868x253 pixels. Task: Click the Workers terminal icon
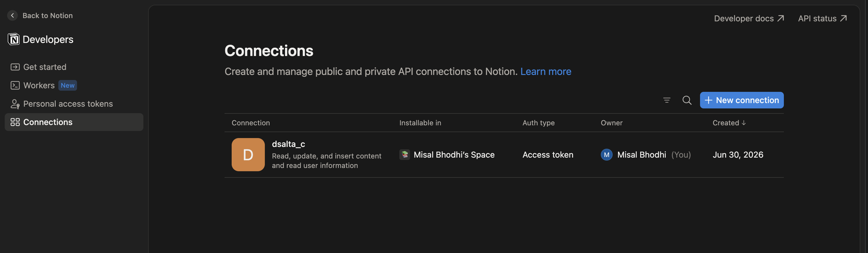point(15,86)
